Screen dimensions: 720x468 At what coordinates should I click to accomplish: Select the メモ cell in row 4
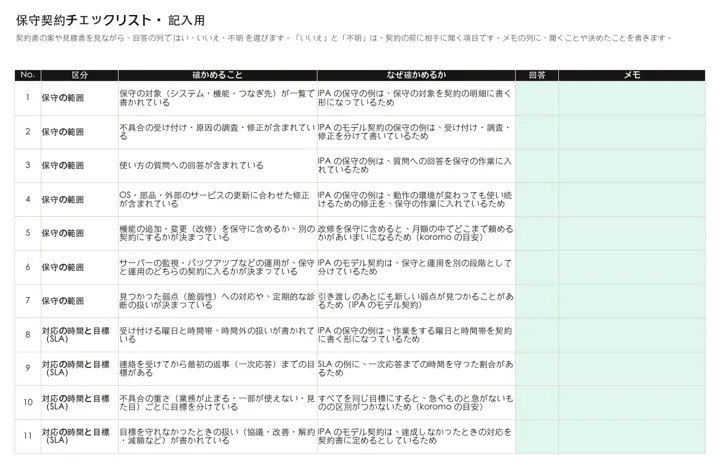pos(632,200)
